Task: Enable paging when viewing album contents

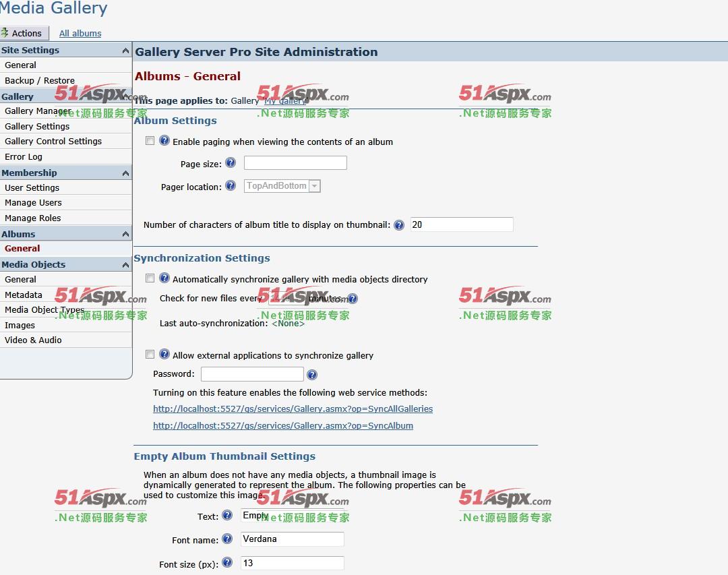Action: pyautogui.click(x=150, y=141)
